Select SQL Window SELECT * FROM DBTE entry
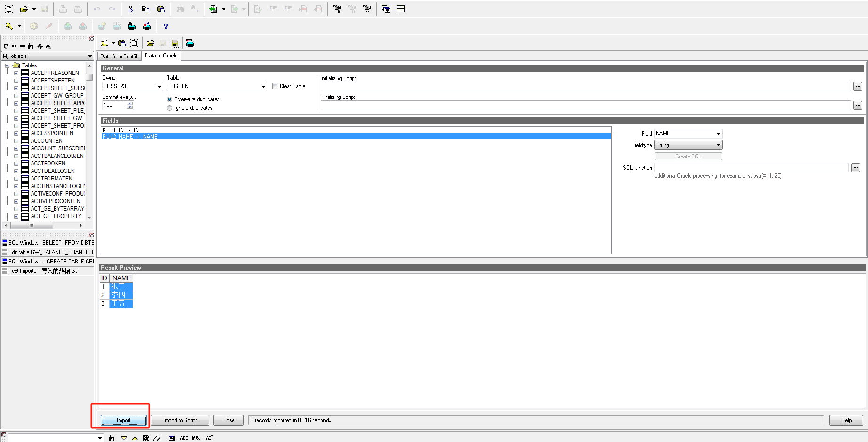 coord(48,243)
